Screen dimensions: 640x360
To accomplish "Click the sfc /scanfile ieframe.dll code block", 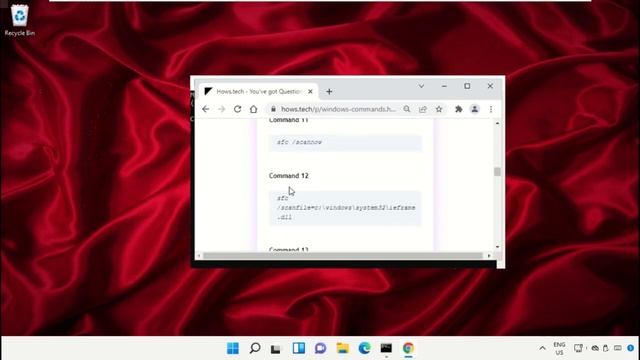I will pos(345,208).
